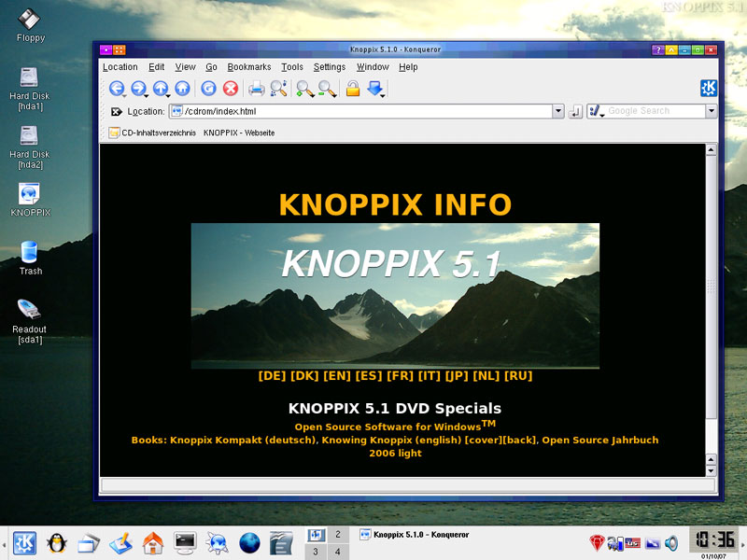
Task: Click the Stop loading icon
Action: tap(230, 89)
